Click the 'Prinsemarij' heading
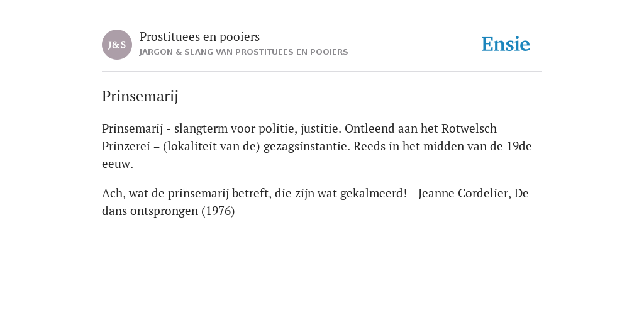644x322 pixels. click(140, 96)
